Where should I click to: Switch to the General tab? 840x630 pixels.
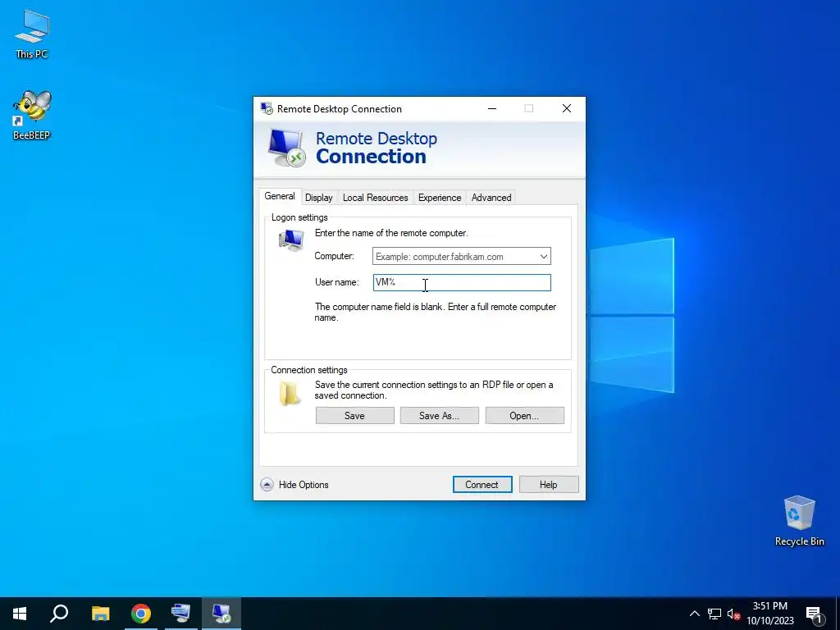(280, 197)
